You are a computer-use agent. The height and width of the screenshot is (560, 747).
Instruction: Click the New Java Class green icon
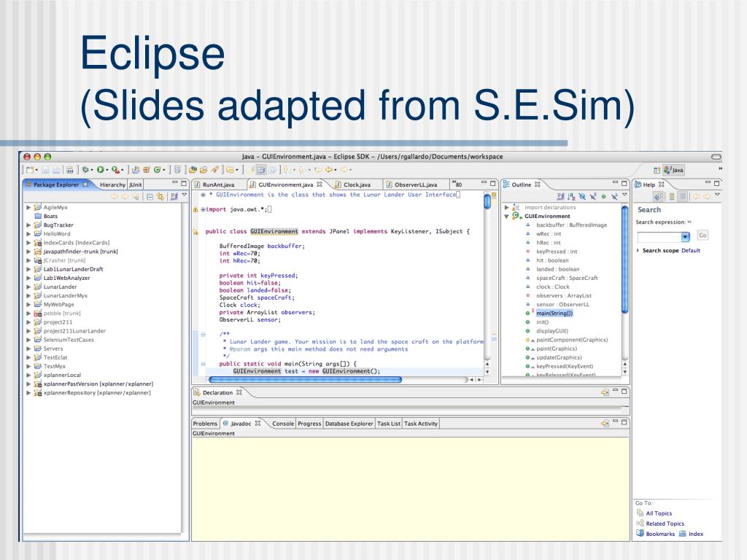[x=157, y=170]
